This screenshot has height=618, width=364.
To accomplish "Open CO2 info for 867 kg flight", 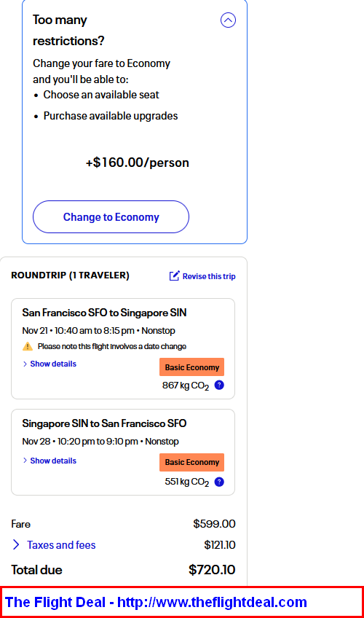I will tap(219, 385).
